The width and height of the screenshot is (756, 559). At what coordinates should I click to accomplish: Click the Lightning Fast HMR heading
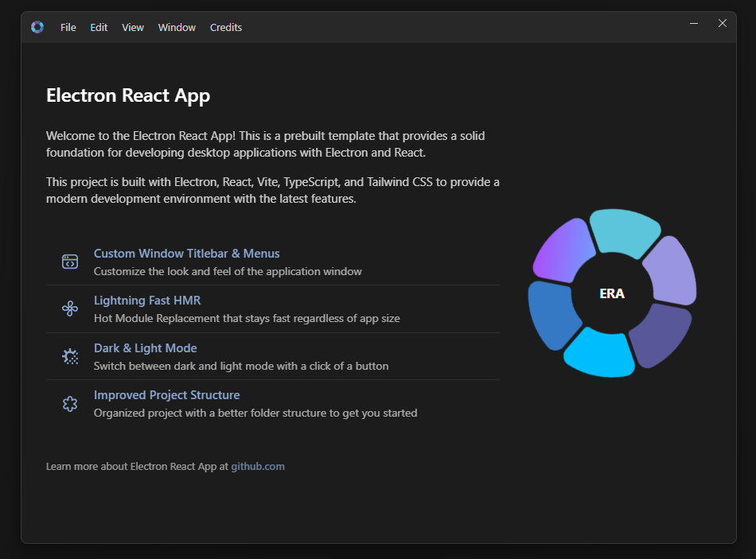point(147,301)
